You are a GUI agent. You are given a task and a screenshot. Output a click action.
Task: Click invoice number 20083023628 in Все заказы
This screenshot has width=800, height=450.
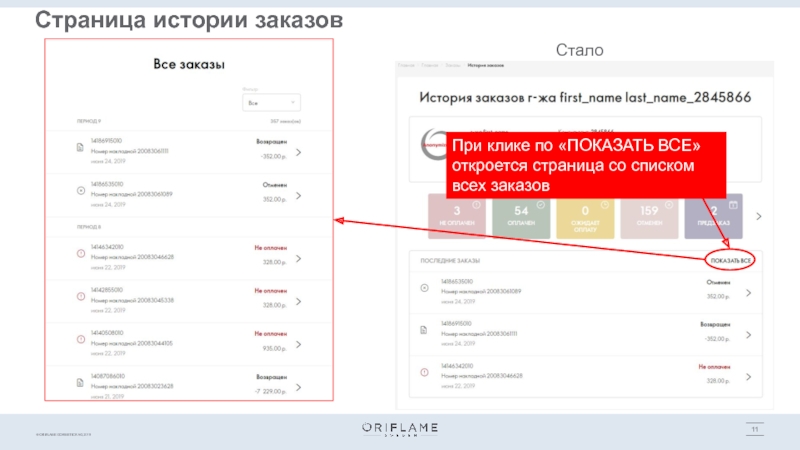(x=156, y=386)
